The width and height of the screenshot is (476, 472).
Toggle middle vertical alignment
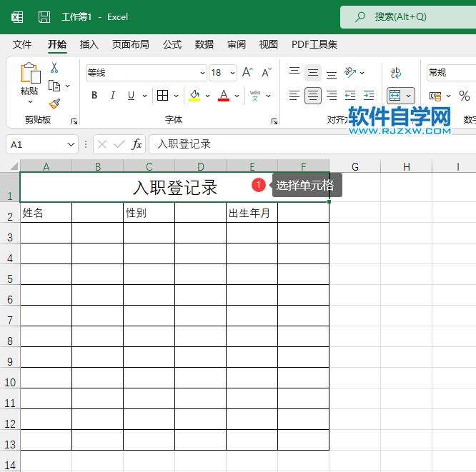tap(312, 73)
